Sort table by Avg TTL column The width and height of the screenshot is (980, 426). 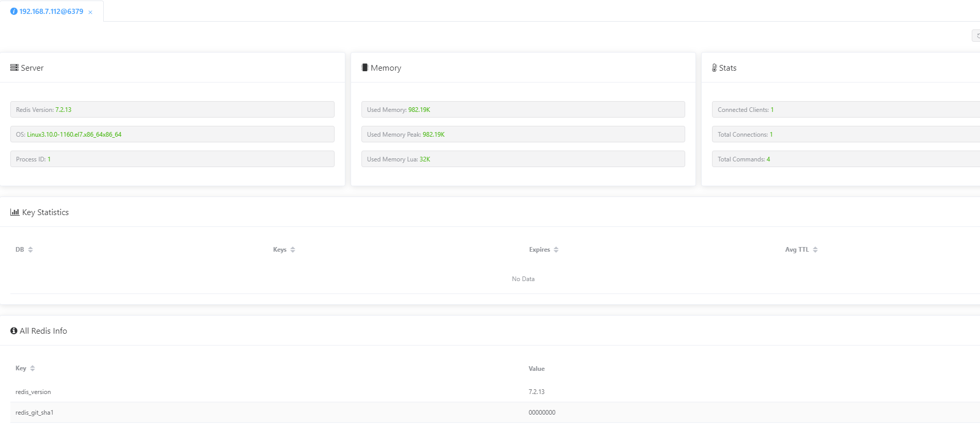[815, 250]
